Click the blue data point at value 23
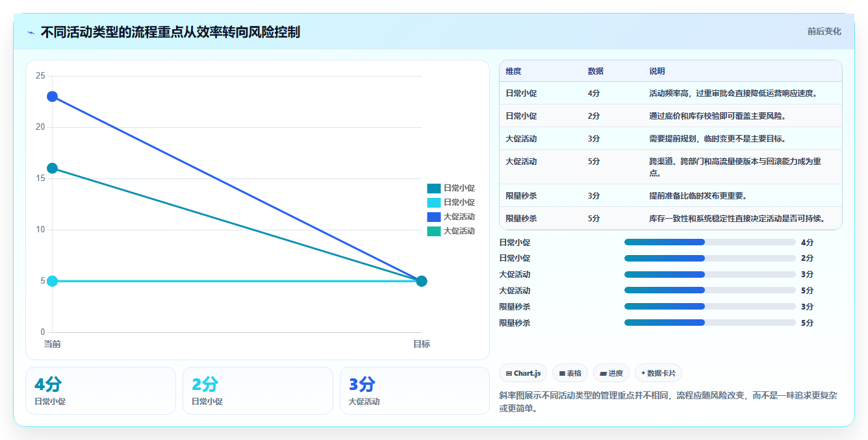 point(52,97)
